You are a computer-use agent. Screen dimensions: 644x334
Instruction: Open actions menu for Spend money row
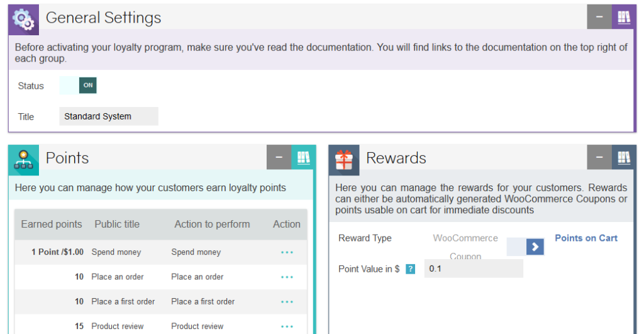287,252
